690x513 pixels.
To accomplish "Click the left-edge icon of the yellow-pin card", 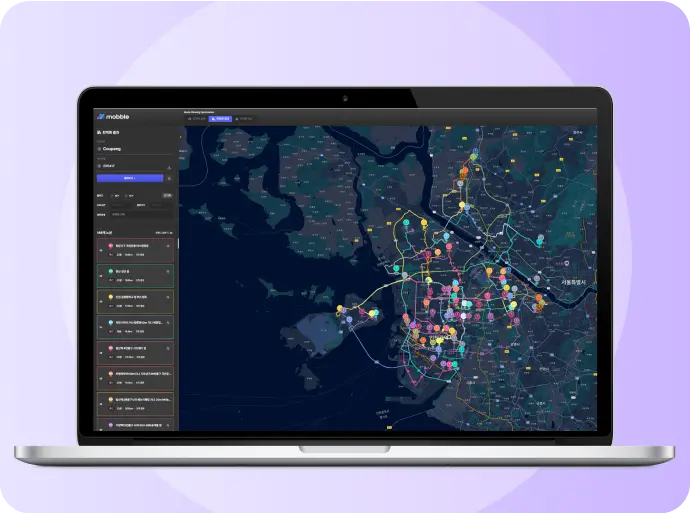I will pyautogui.click(x=101, y=301).
